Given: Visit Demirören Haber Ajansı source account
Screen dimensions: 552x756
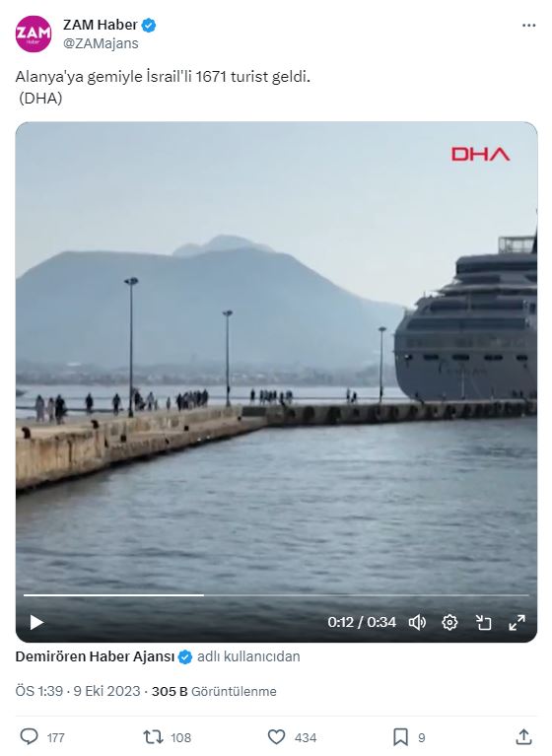Looking at the screenshot, I should point(95,656).
